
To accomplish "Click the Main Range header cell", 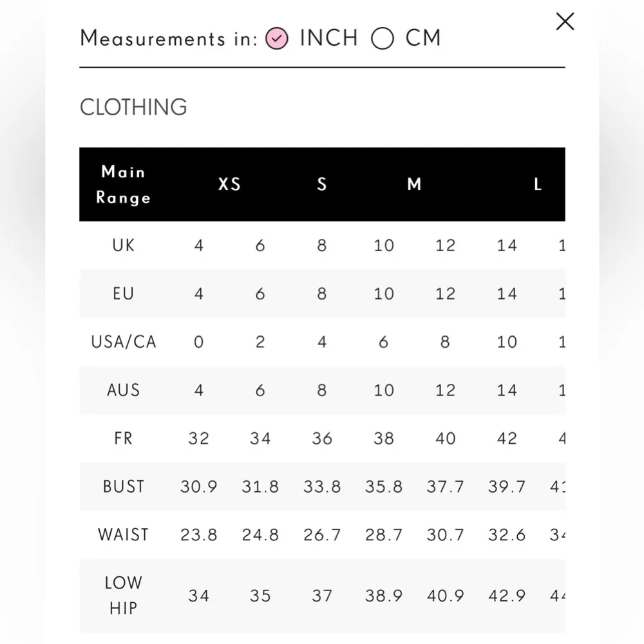I will pyautogui.click(x=123, y=185).
